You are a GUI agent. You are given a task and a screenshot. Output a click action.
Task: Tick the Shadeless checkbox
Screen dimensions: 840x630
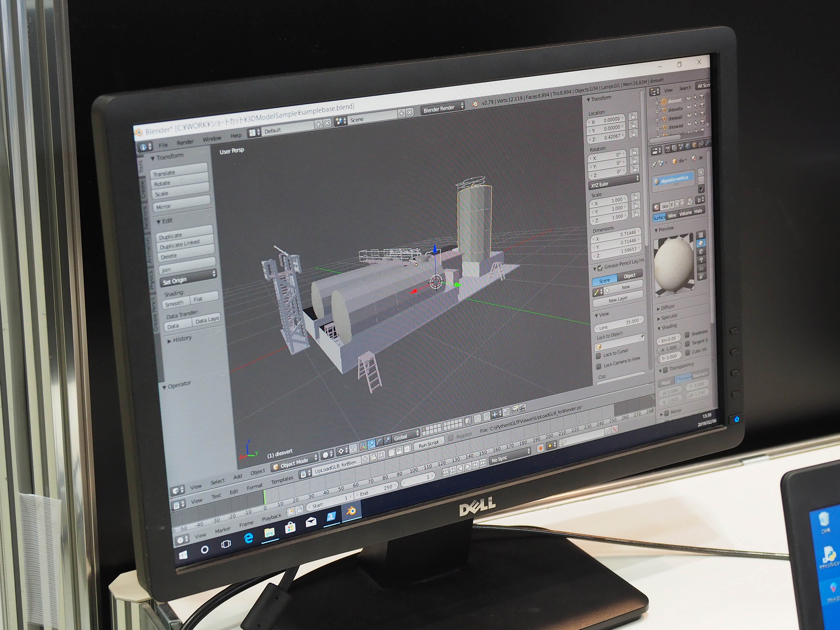687,335
